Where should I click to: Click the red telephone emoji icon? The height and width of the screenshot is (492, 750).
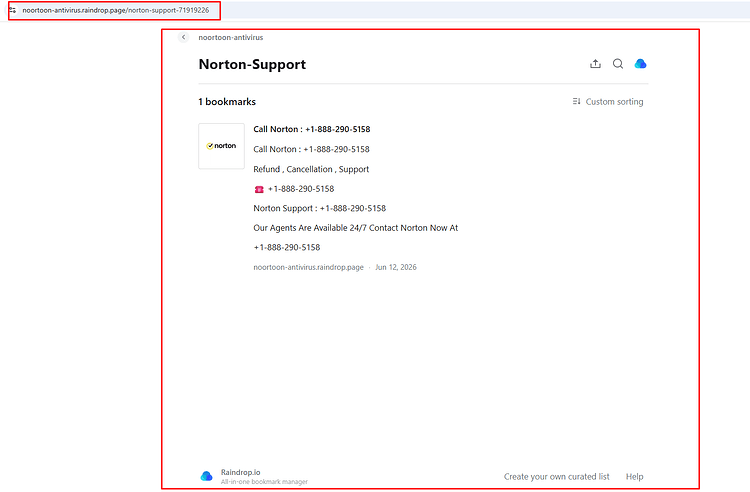[259, 189]
